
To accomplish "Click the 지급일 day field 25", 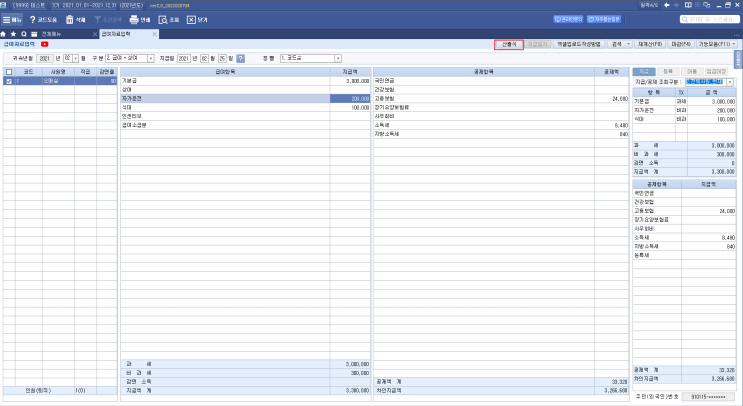I will [222, 58].
